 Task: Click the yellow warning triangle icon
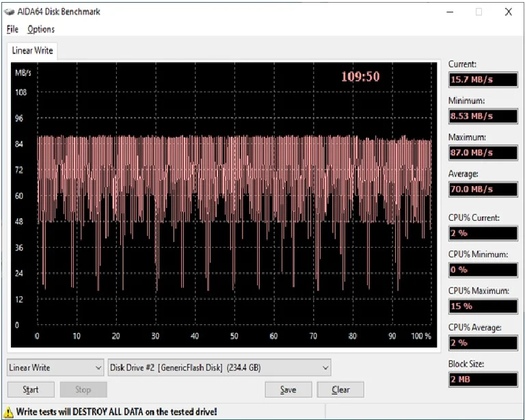tap(8, 412)
